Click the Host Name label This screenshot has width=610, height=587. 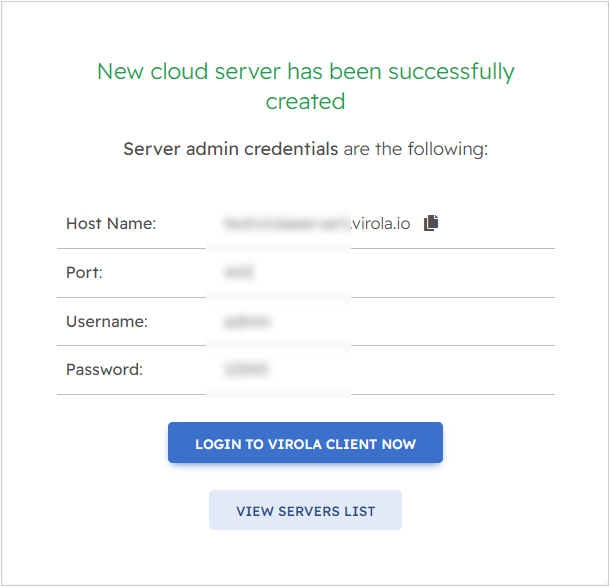click(x=111, y=224)
